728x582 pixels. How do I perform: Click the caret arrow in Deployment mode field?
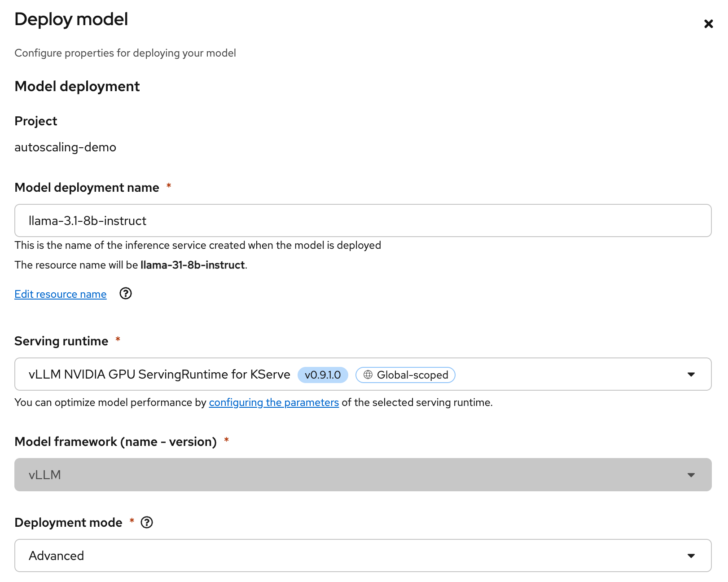[691, 556]
